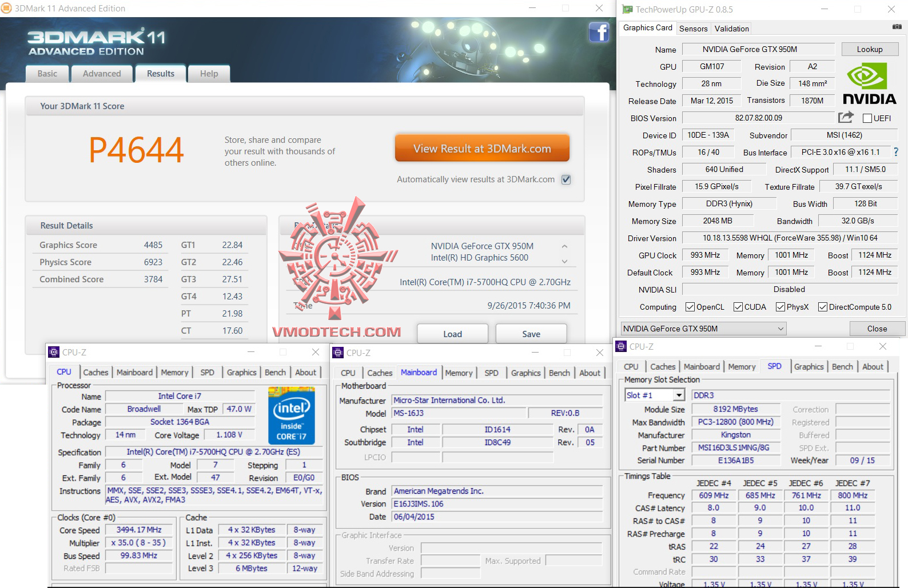The image size is (908, 588).
Task: Click the Part Number field MSI16D3LS1MNG/8G
Action: pos(736,448)
